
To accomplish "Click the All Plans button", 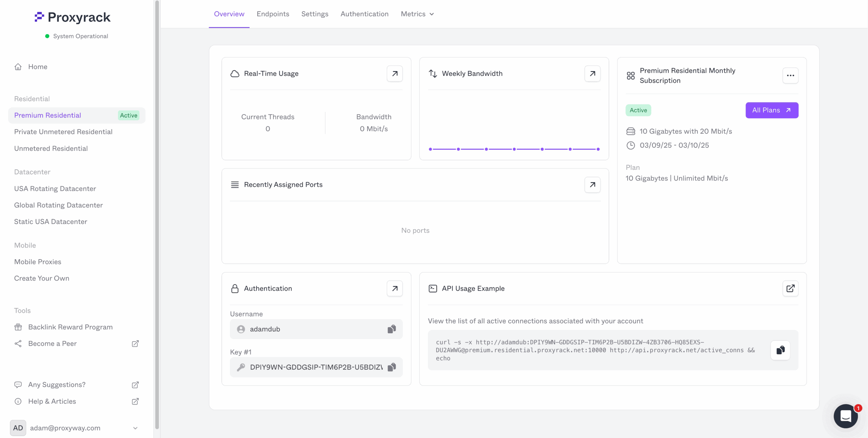I will 772,110.
